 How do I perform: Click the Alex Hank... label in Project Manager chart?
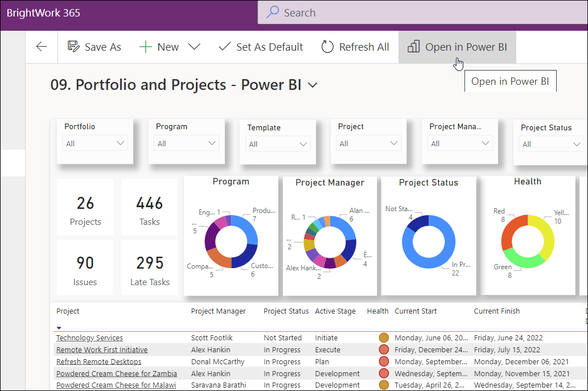point(303,268)
